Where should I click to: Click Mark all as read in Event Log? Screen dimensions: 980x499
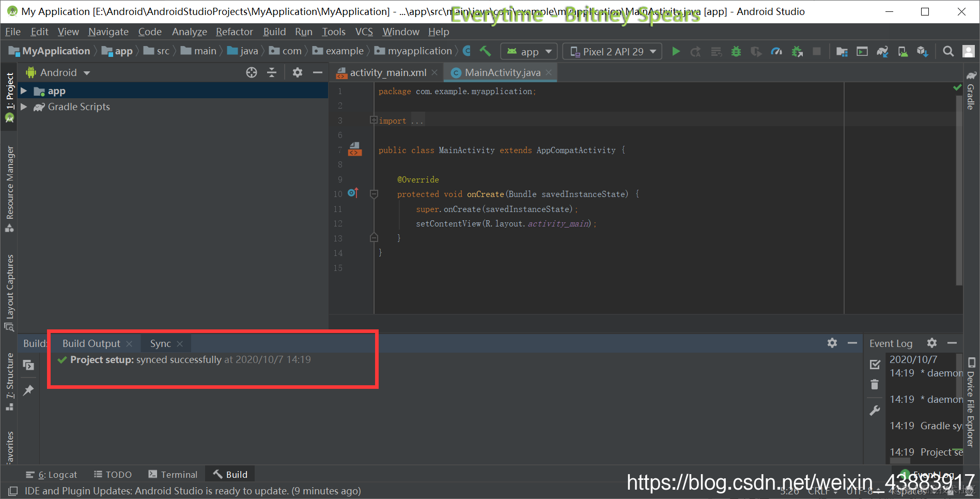coord(875,365)
